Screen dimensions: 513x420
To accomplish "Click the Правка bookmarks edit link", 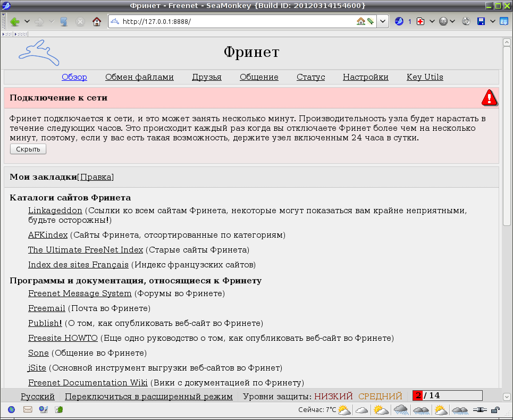I will 96,177.
